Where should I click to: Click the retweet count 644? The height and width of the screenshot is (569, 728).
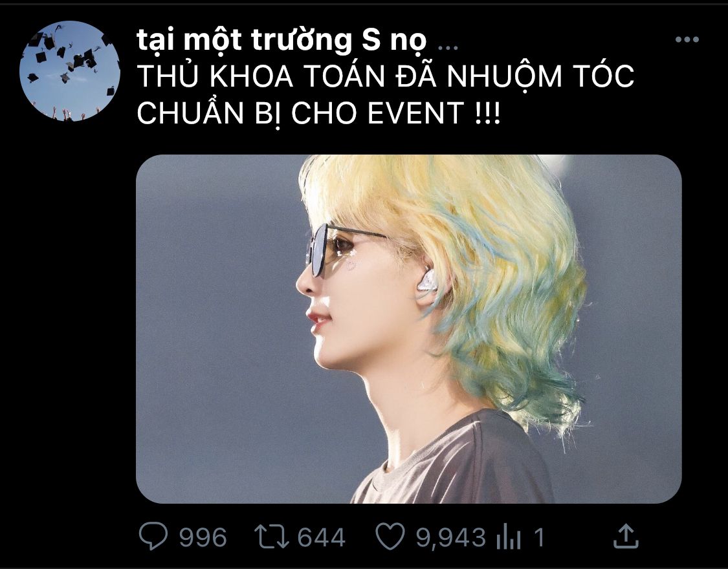pyautogui.click(x=321, y=537)
